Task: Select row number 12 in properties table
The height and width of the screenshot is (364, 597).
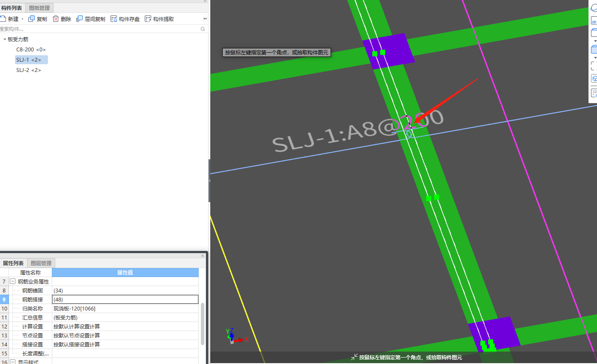Action: click(4, 326)
